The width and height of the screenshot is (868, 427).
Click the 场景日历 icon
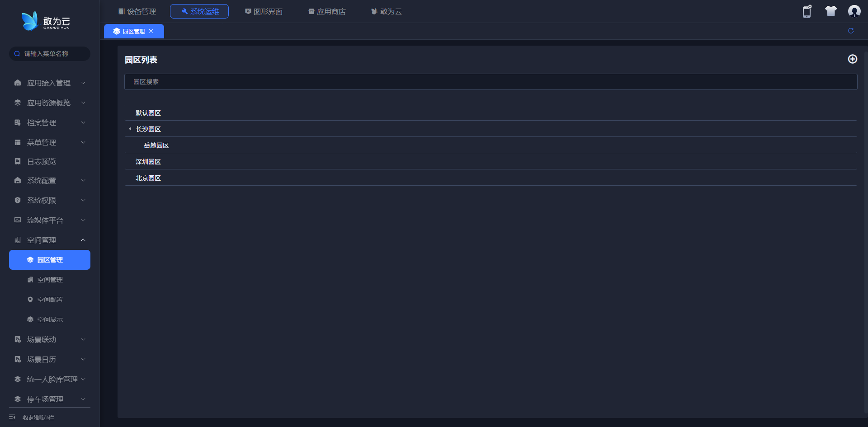point(18,359)
